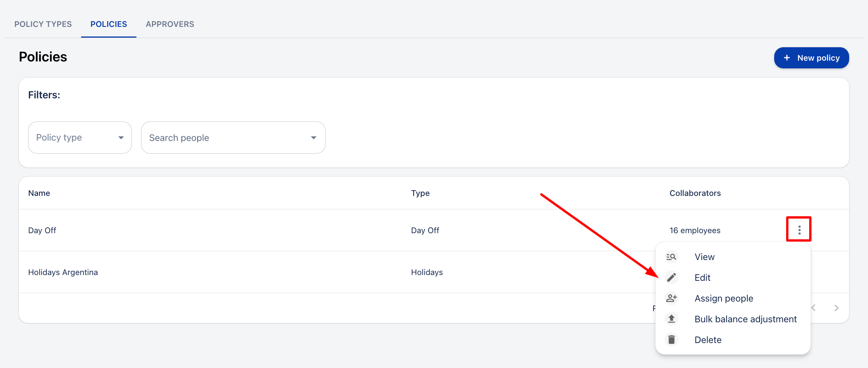
Task: Choose Assign people from the context menu
Action: (723, 298)
